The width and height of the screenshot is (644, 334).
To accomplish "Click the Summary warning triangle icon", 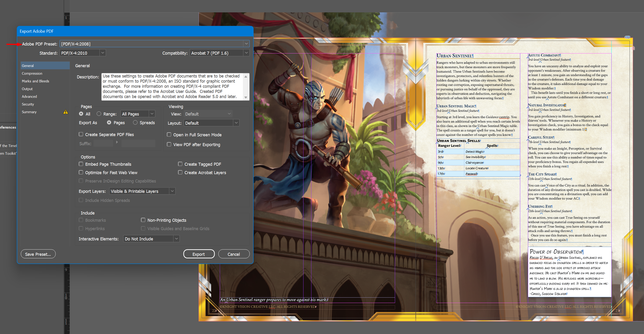I will click(65, 112).
